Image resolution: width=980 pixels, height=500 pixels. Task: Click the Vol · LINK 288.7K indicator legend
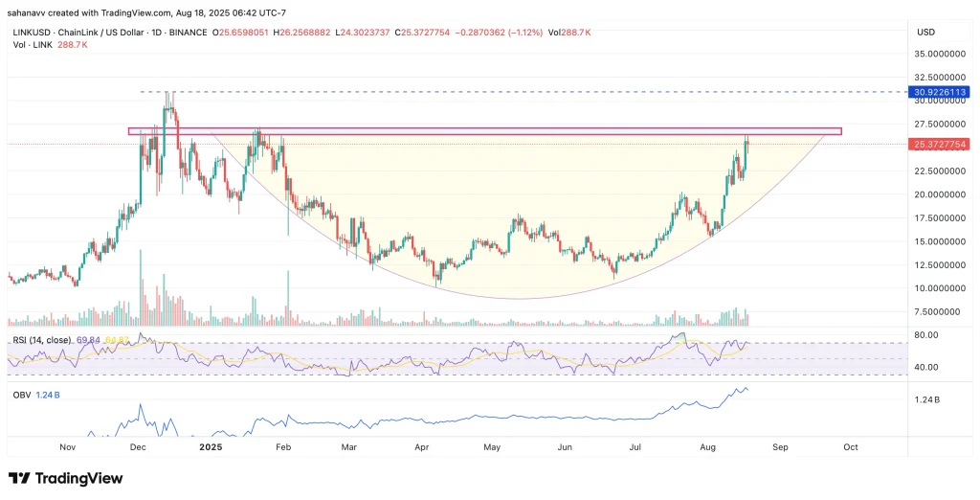tap(50, 45)
